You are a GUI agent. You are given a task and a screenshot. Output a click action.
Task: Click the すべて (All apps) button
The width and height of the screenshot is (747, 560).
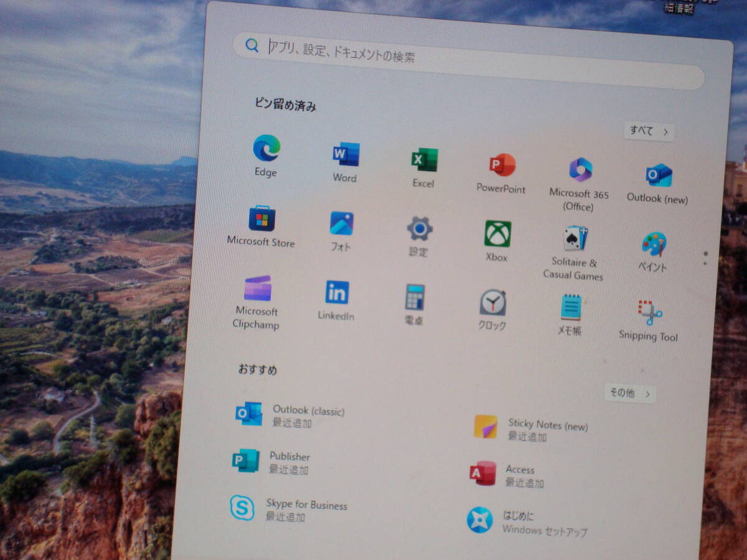[x=649, y=131]
